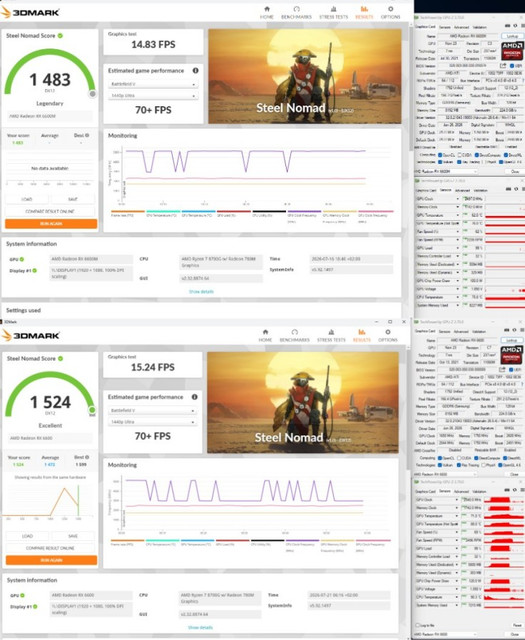
Task: Open Results tab in the 1483-score 3DMark window
Action: 364,13
